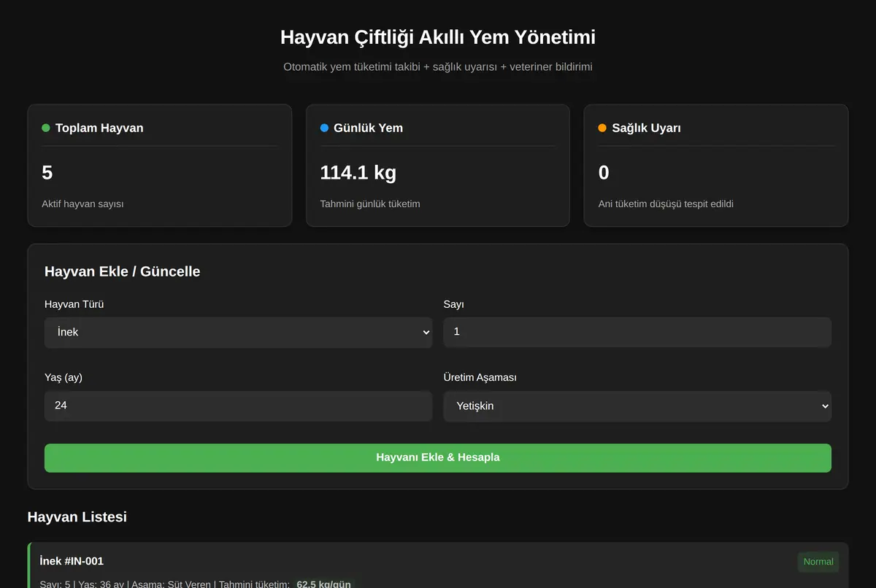The width and height of the screenshot is (876, 588).
Task: Click the Ani tüketim düşüşü tespit edildi caption
Action: coord(666,204)
